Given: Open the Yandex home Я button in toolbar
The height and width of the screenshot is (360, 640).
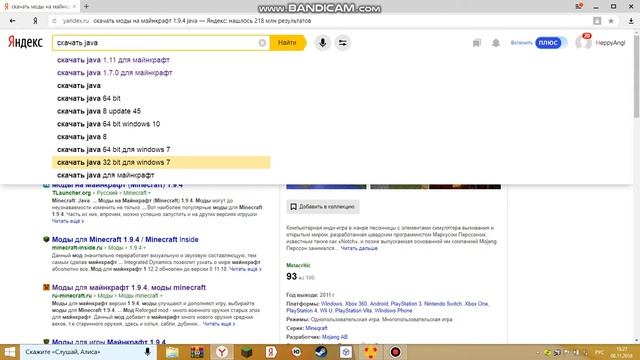Looking at the screenshot, I should [35, 21].
